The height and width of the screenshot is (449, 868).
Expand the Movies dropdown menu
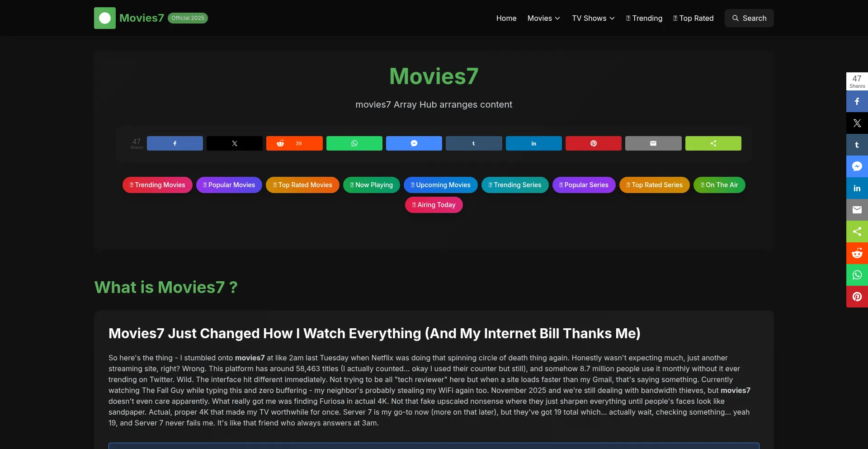pos(543,18)
